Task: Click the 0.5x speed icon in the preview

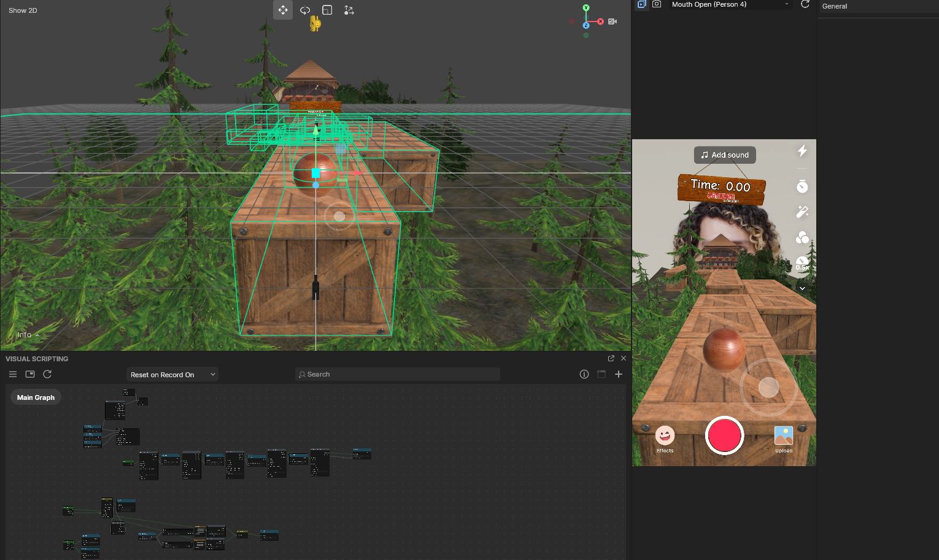Action: coord(802,264)
